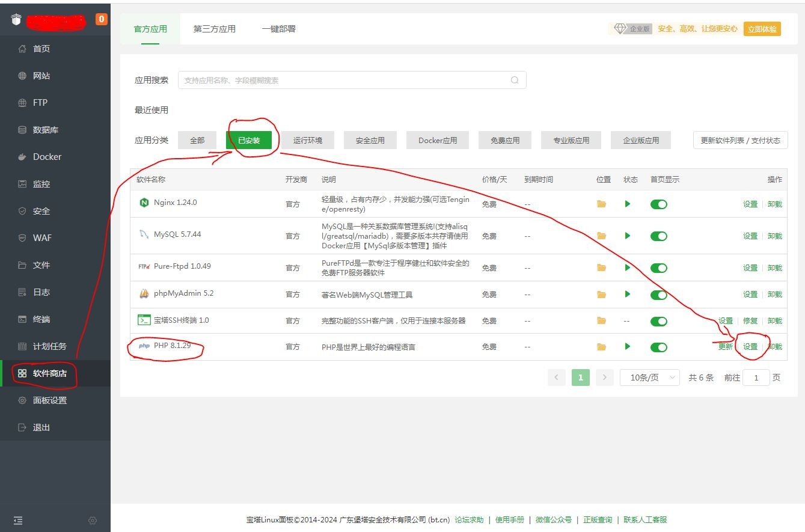The height and width of the screenshot is (532, 805).
Task: Click the 使用手册 footer link
Action: (510, 520)
